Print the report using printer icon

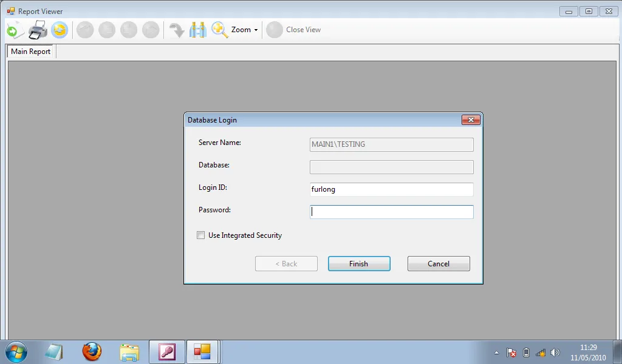(x=38, y=30)
